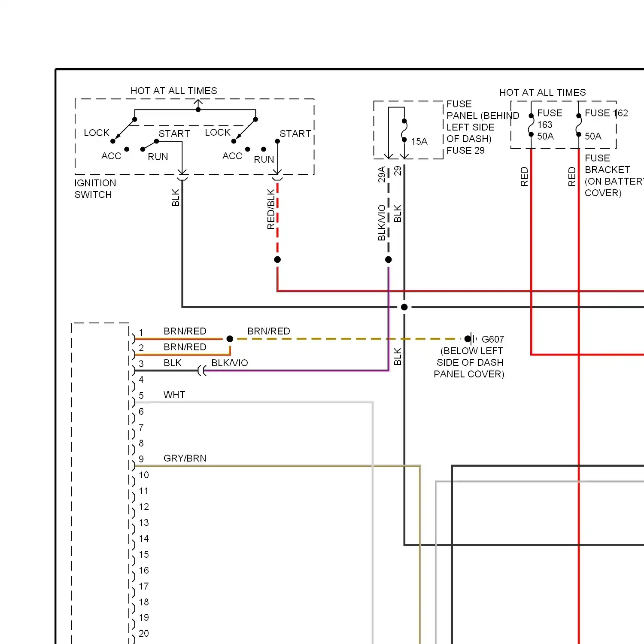
Task: Click the IGNITION SWITCH label
Action: tap(95, 189)
